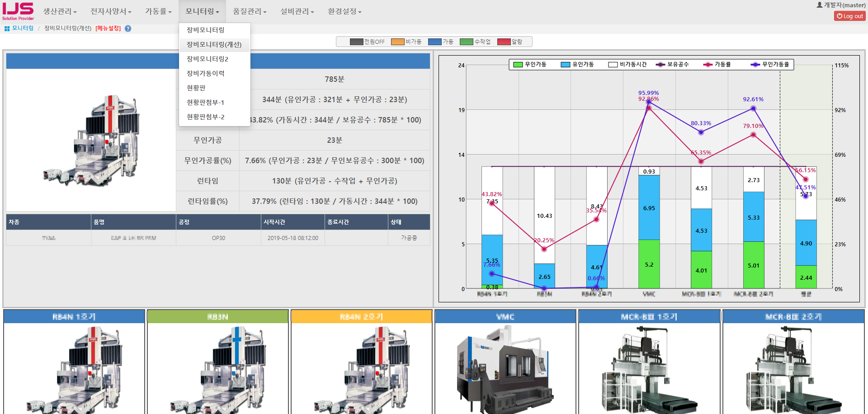Click the user profile icon beside 개발자(master)

[x=819, y=5]
